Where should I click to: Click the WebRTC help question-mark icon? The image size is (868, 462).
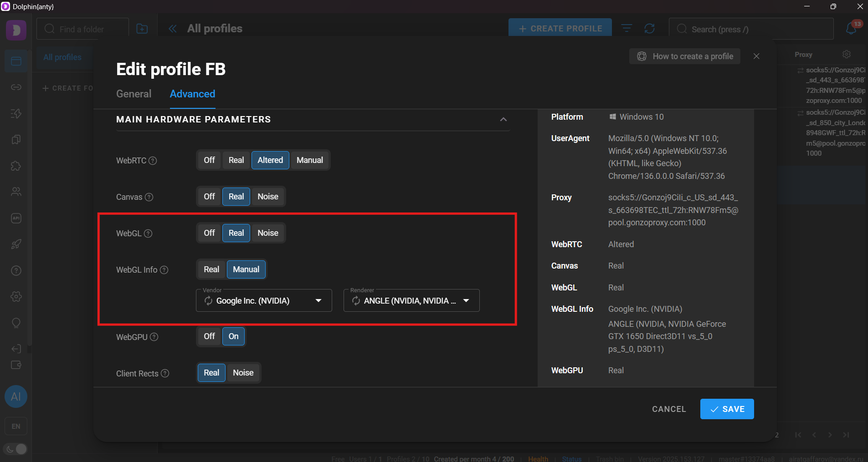pyautogui.click(x=153, y=161)
